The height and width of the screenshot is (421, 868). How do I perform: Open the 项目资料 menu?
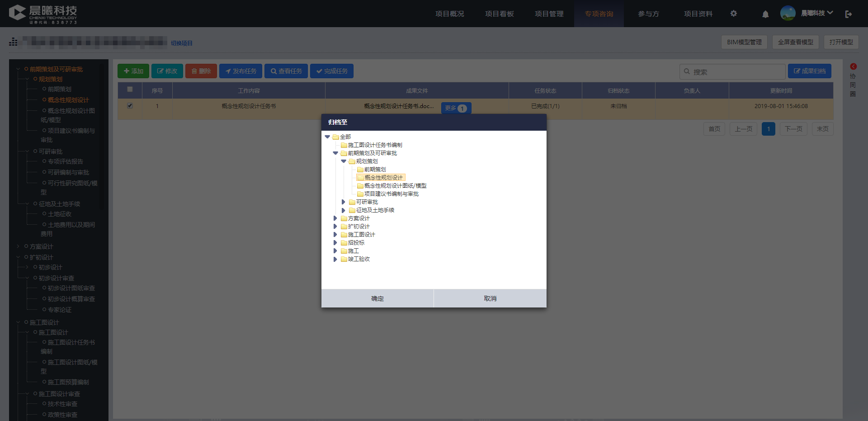pos(698,14)
